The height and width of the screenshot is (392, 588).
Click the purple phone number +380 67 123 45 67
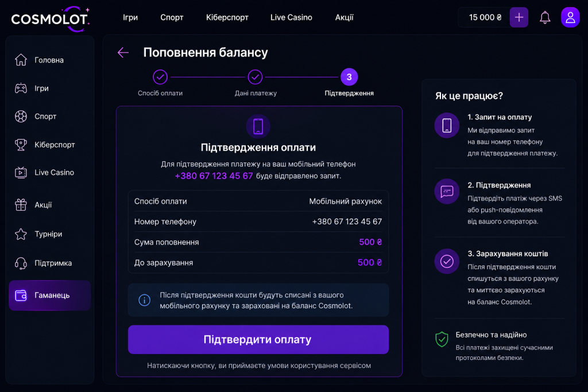point(214,176)
